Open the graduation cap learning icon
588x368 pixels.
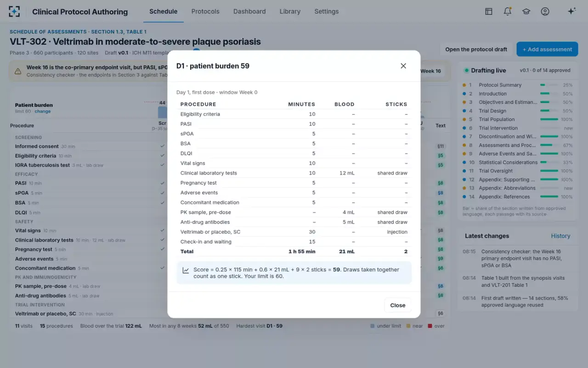click(x=526, y=11)
